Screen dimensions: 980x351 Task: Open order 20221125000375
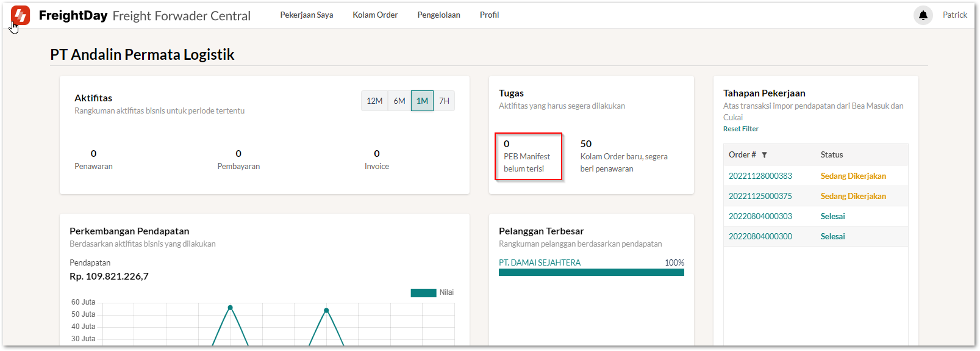pyautogui.click(x=760, y=196)
